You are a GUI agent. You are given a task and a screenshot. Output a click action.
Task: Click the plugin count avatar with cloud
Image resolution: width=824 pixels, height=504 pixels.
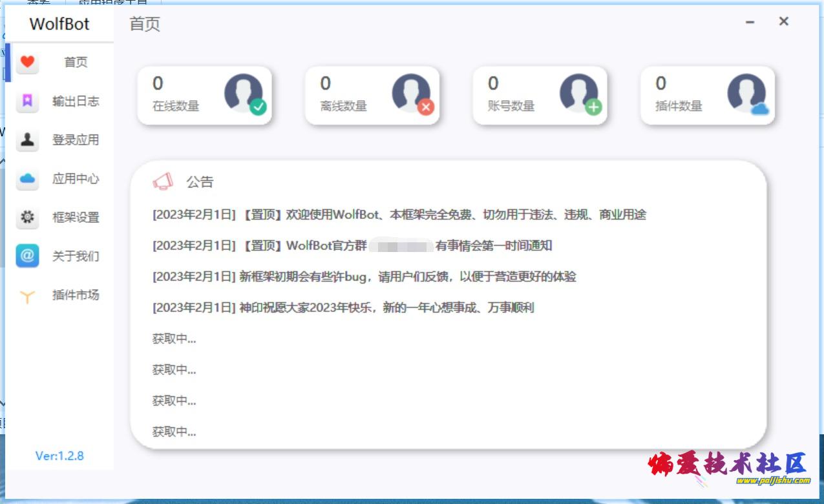click(x=748, y=94)
